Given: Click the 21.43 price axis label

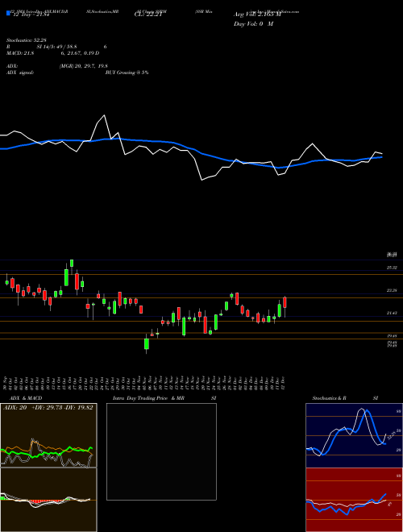Looking at the screenshot, I should click(x=393, y=314).
